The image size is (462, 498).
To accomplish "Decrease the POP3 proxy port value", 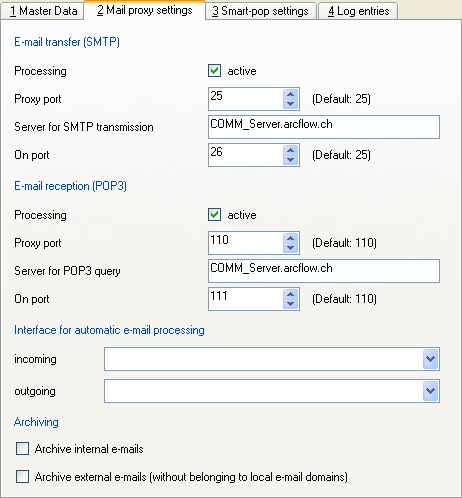I will tap(290, 248).
